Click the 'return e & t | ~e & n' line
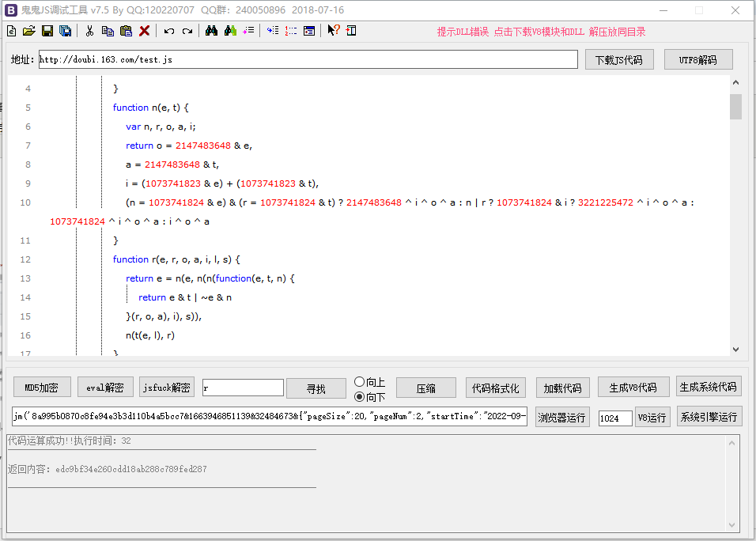 185,297
